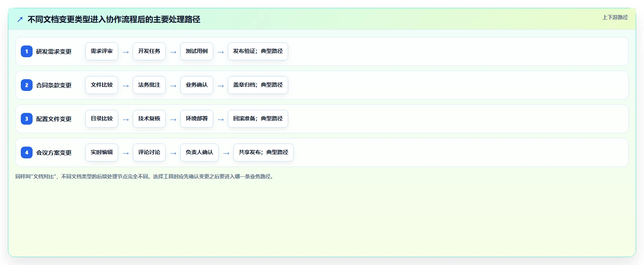Screen dimensions: 644x265
Task: Click the 实时编辑 step chip
Action: (x=102, y=152)
